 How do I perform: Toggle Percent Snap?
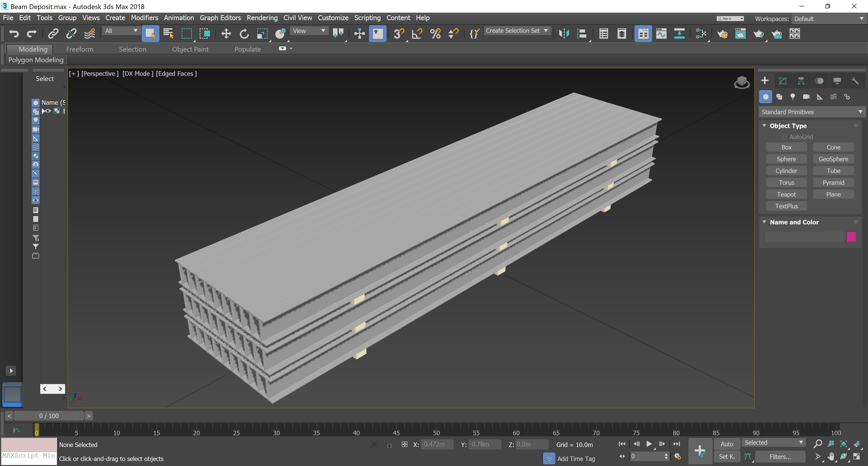[435, 34]
